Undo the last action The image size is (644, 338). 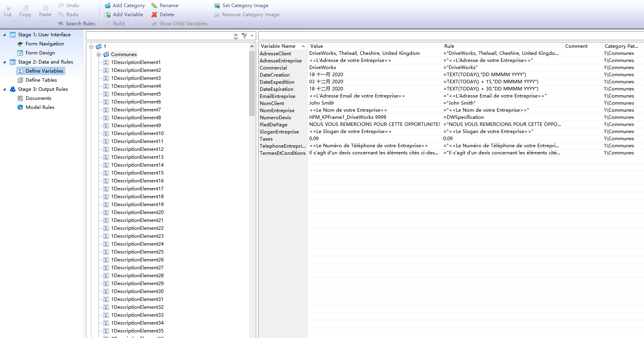[68, 6]
